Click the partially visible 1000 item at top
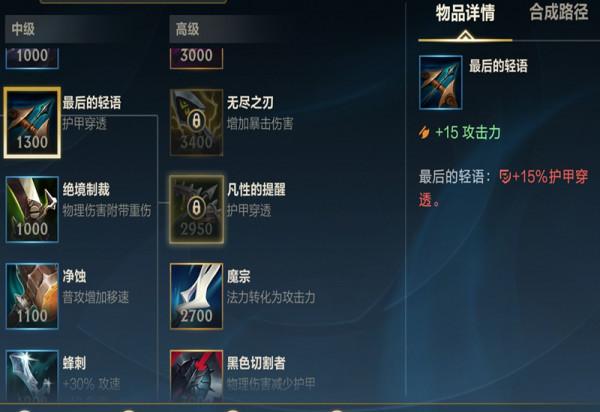600x412 pixels. click(x=32, y=57)
